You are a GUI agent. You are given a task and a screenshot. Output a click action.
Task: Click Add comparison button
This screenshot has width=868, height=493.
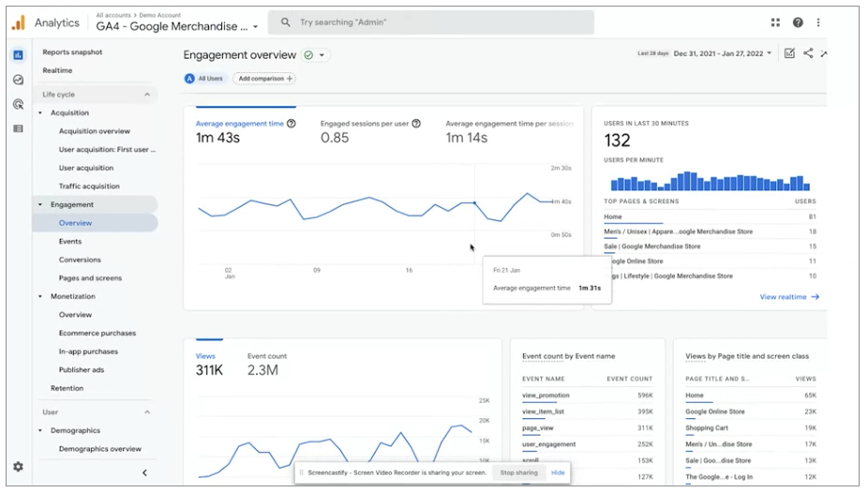click(264, 79)
